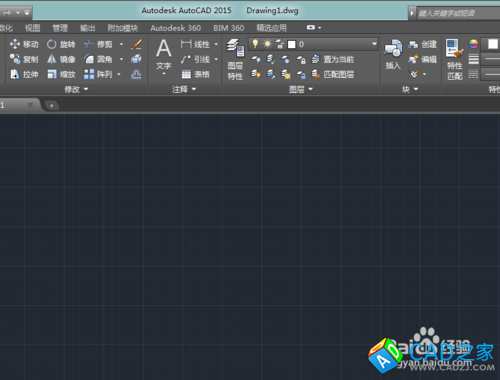Screen dimensions: 500x380
Task: Click the layer color white swatch
Action: click(292, 44)
